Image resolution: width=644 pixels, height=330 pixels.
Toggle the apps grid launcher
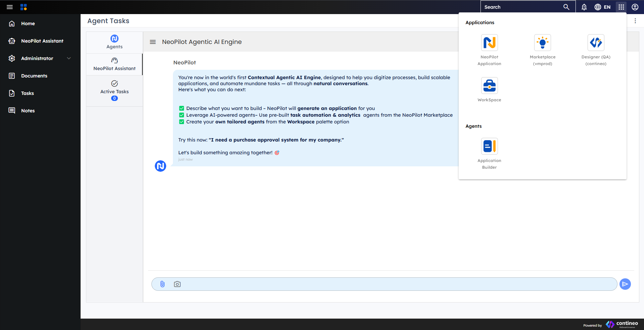621,7
